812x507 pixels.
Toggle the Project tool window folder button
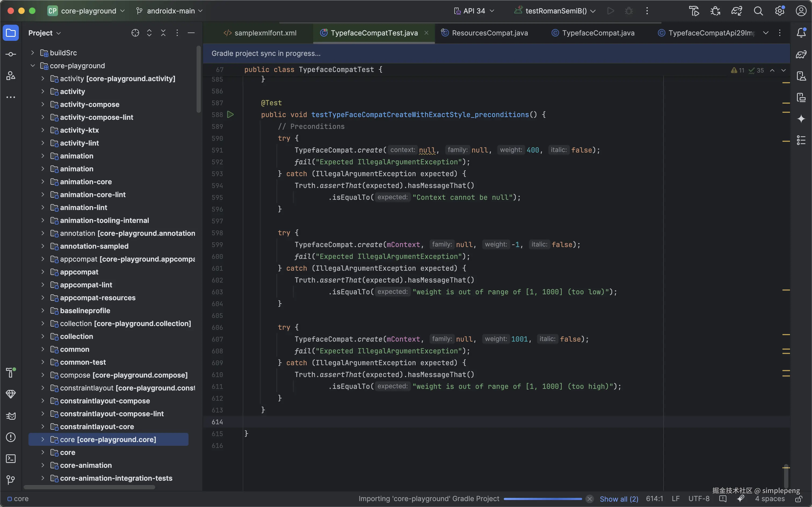pos(11,33)
